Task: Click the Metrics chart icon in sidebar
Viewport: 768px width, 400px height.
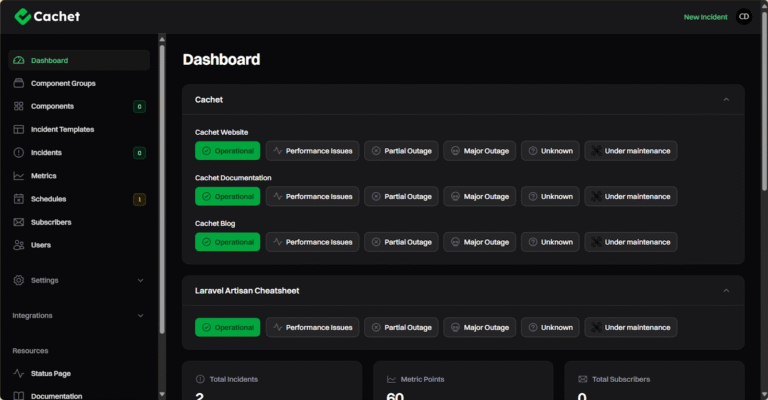Action: pyautogui.click(x=19, y=176)
